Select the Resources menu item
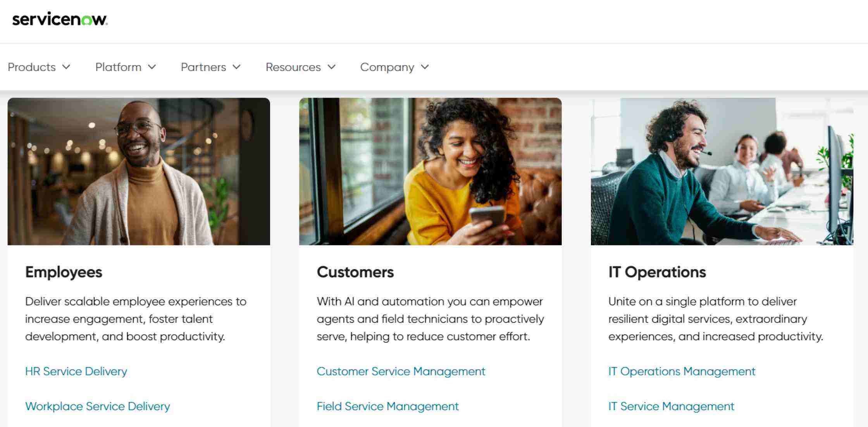Screen dimensions: 868x427 [x=293, y=67]
